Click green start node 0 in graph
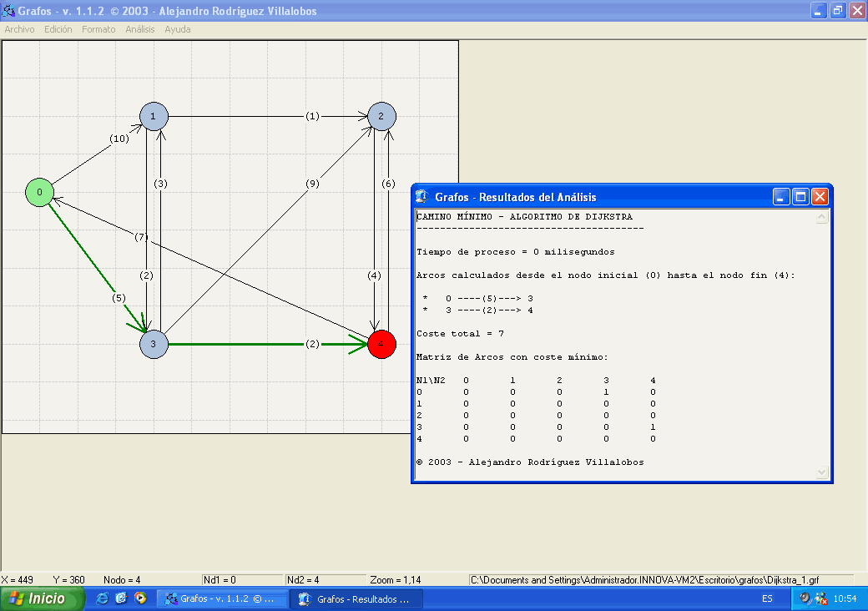The height and width of the screenshot is (611, 868). click(x=38, y=192)
